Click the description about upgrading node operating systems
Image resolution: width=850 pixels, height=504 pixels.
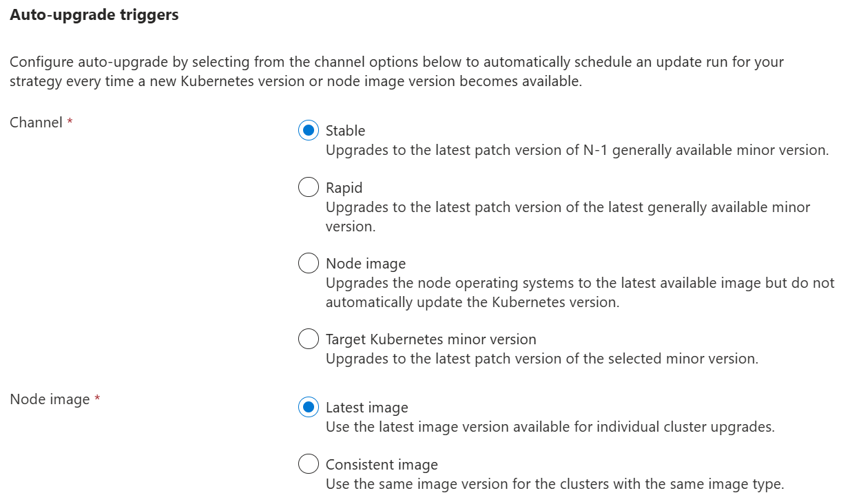point(579,283)
